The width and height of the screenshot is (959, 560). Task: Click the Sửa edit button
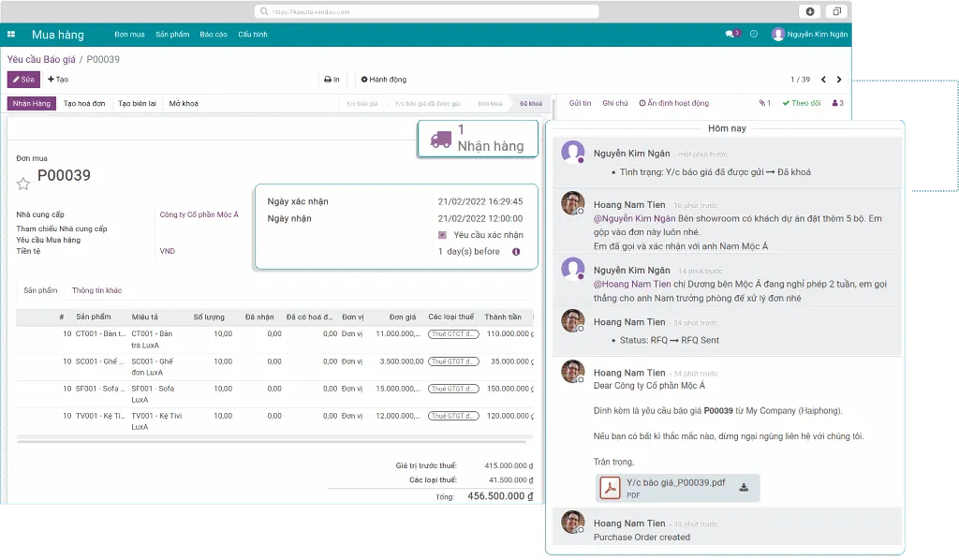click(23, 80)
